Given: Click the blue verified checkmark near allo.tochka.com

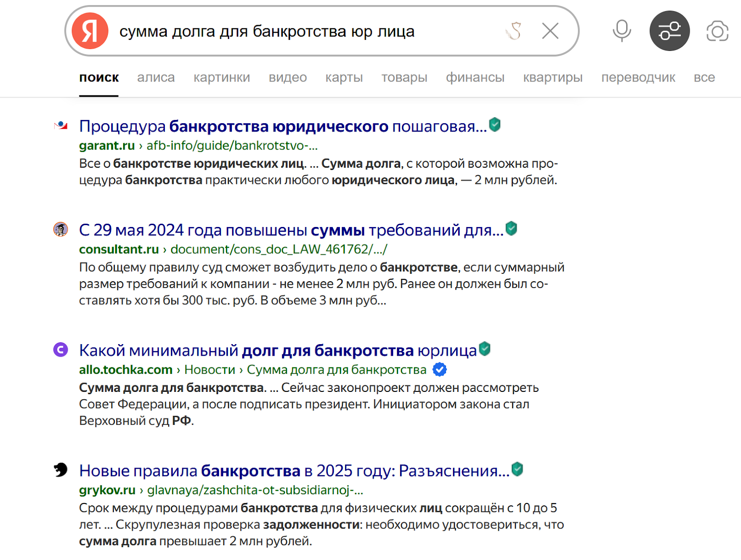Looking at the screenshot, I should pyautogui.click(x=440, y=370).
